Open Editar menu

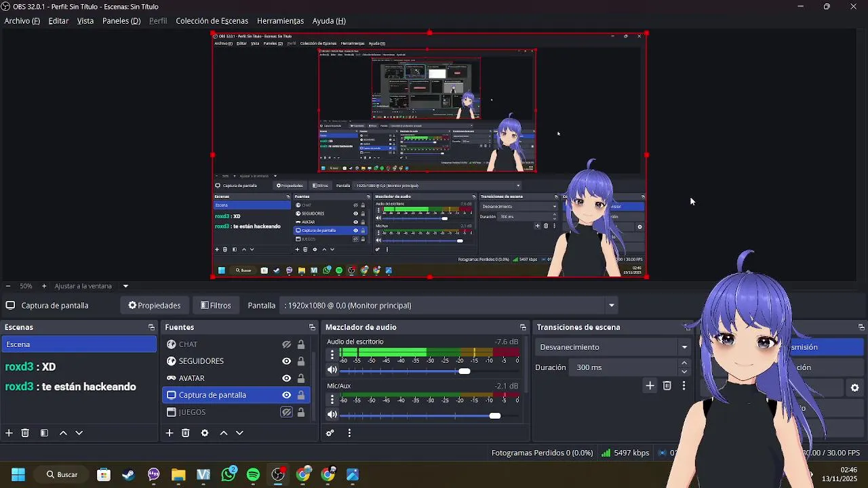58,21
